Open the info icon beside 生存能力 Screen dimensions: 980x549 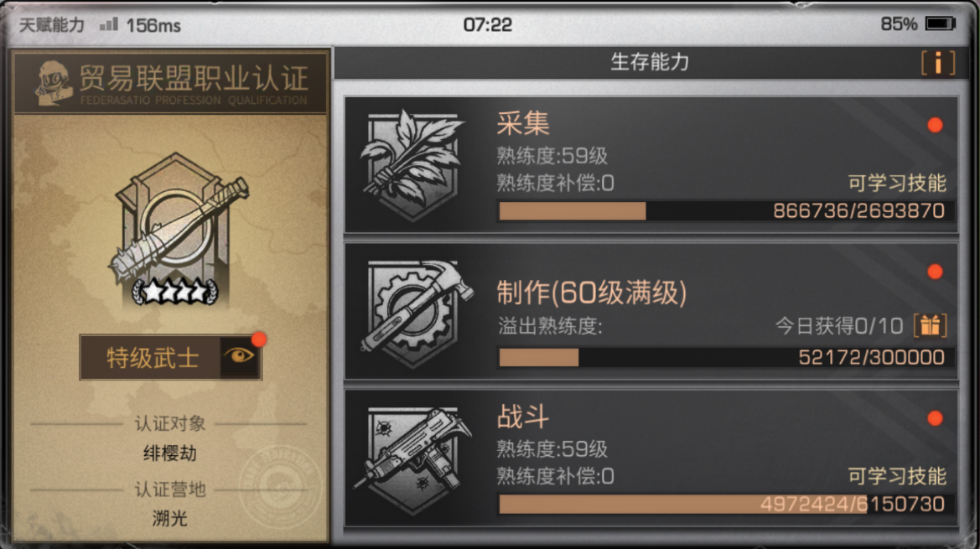[x=937, y=63]
